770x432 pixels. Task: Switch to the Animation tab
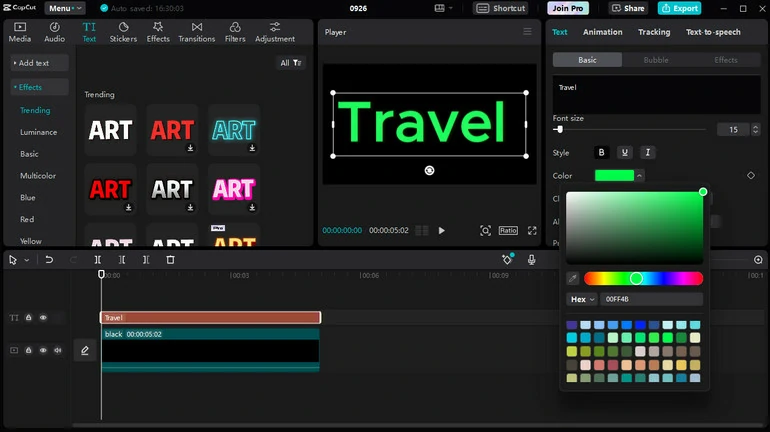[603, 32]
